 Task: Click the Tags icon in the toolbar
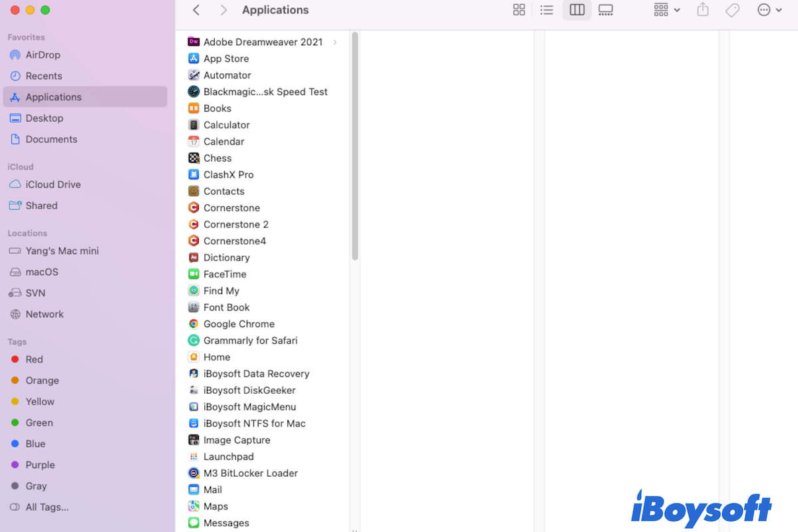[x=732, y=10]
